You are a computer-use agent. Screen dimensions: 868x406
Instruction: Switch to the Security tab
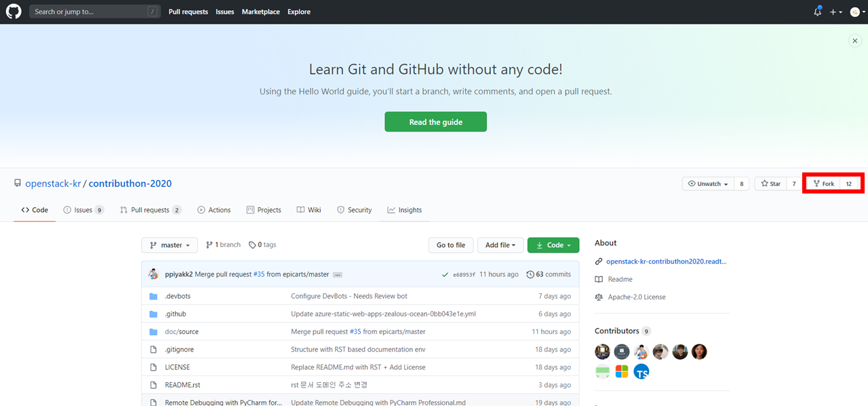[x=354, y=210]
